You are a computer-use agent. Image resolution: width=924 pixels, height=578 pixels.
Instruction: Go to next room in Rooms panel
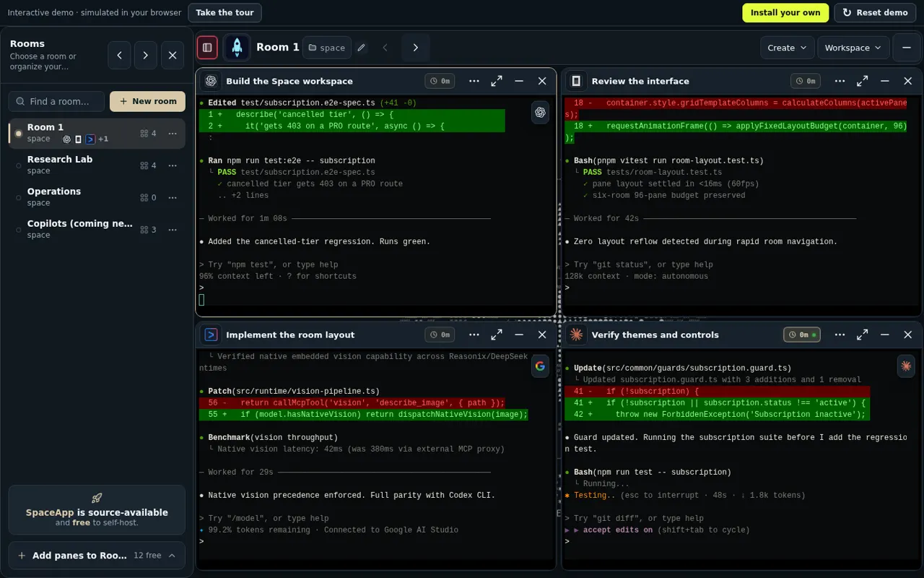click(x=145, y=55)
